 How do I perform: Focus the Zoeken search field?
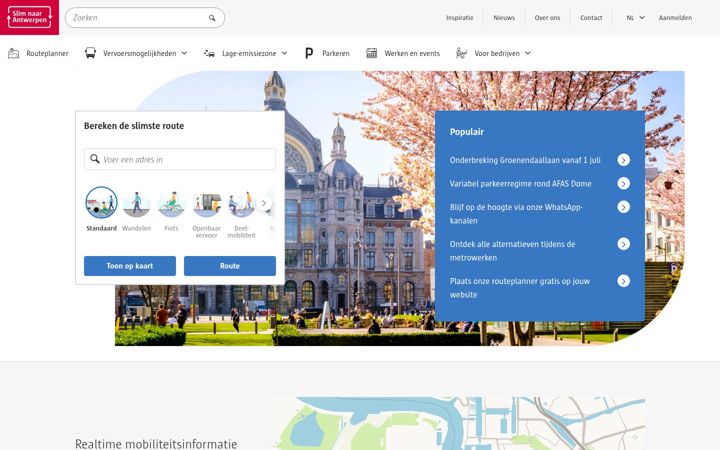pyautogui.click(x=145, y=18)
